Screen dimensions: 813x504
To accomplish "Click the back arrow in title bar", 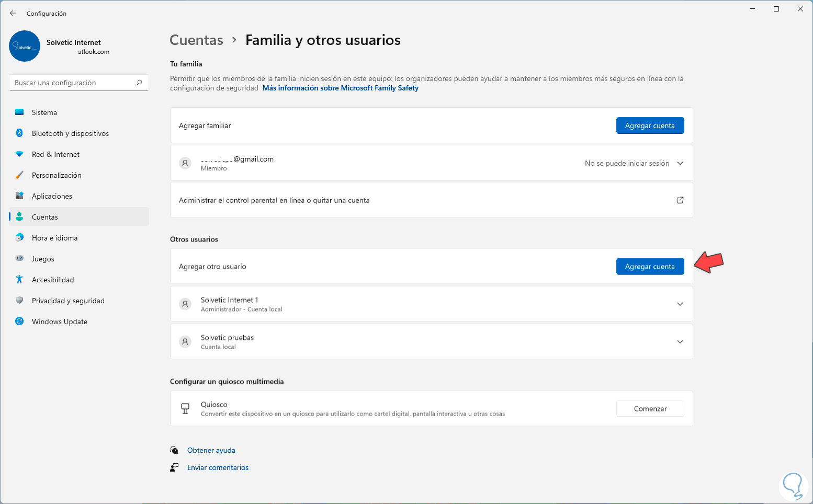I will (x=13, y=13).
